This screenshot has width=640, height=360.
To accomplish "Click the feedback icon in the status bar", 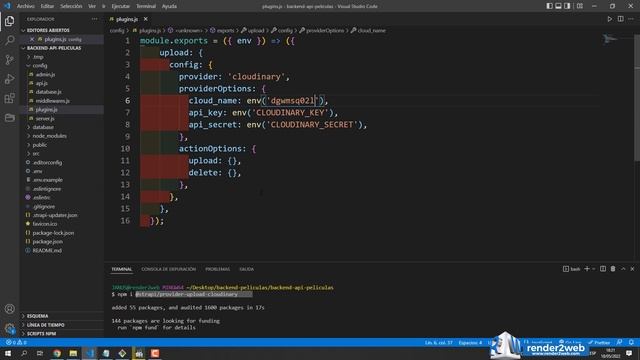I will click(620, 342).
